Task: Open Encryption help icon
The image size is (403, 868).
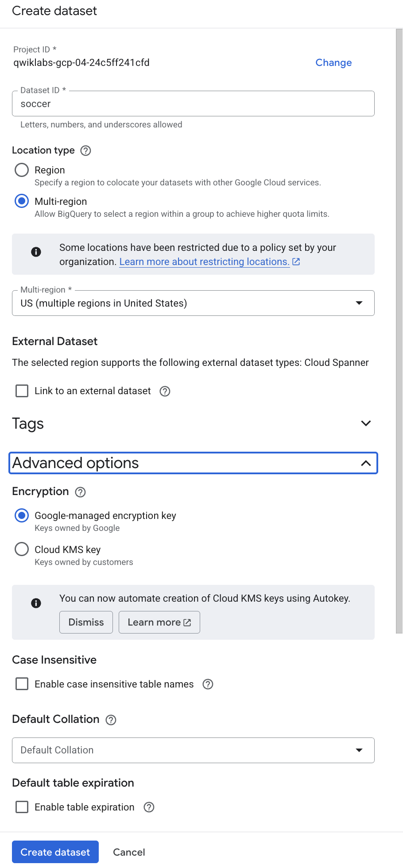Action: 80,492
